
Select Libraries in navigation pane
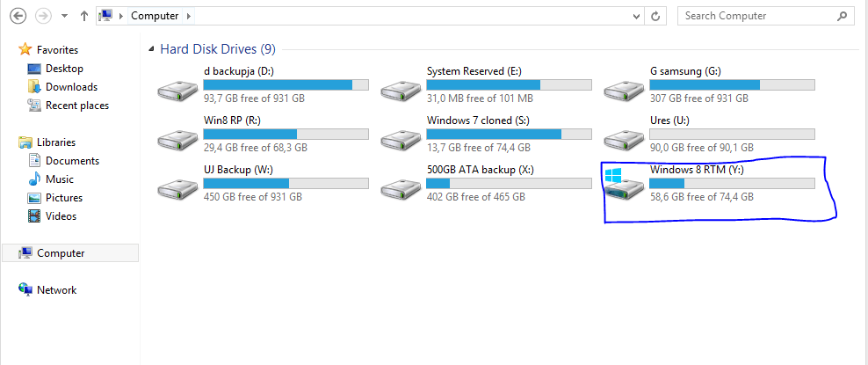[x=56, y=142]
